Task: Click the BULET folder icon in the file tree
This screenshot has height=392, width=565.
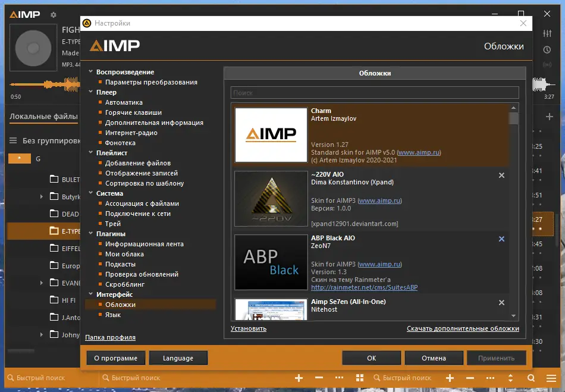Action: pyautogui.click(x=54, y=179)
